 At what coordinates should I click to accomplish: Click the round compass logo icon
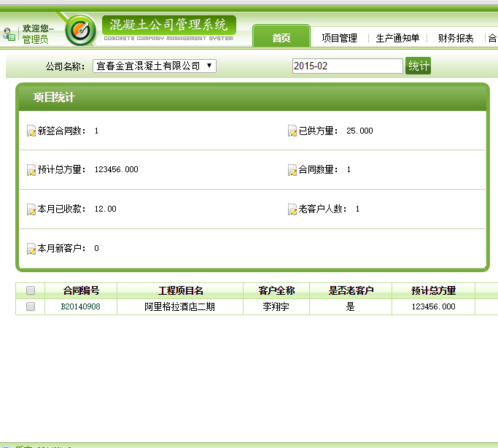79,31
